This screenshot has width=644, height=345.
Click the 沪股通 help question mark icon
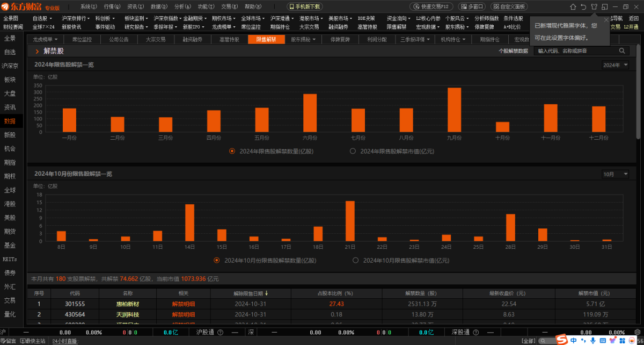click(220, 333)
